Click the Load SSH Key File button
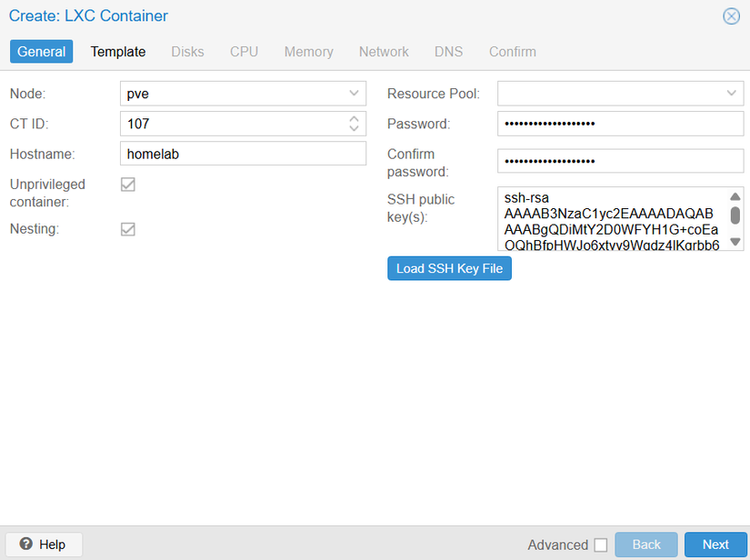Viewport: 750px width, 560px height. (x=449, y=269)
